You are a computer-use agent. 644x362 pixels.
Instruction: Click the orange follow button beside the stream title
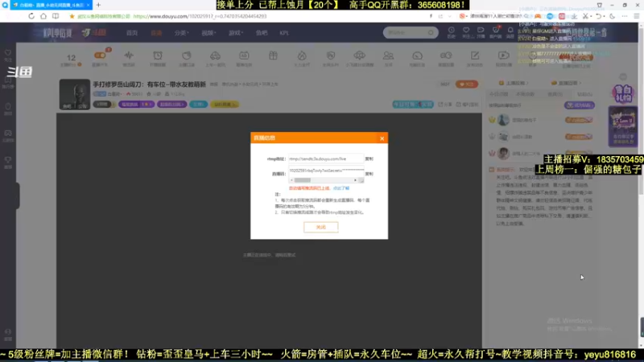pos(467,84)
